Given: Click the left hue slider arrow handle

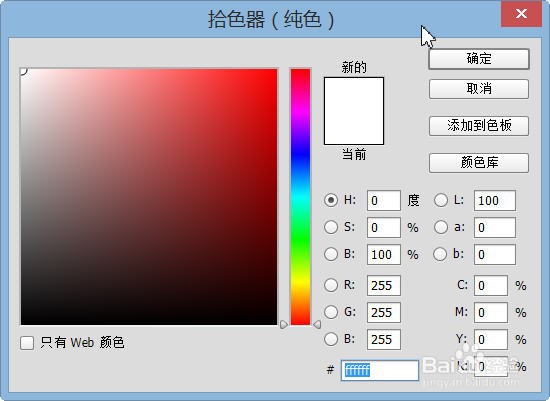Looking at the screenshot, I should 284,325.
